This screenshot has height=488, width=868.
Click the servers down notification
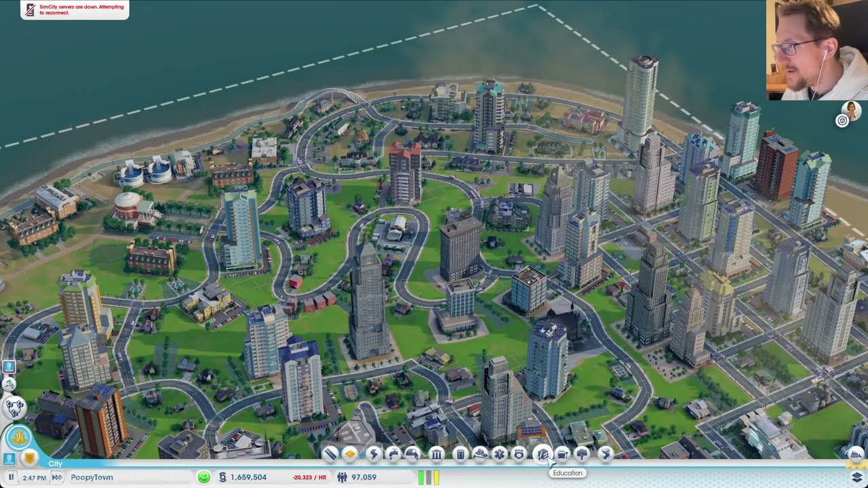click(x=75, y=9)
